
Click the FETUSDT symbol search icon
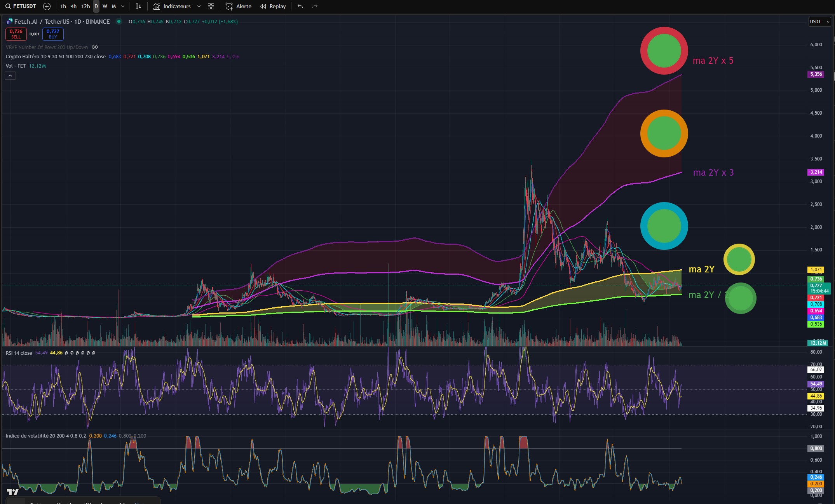tap(8, 6)
